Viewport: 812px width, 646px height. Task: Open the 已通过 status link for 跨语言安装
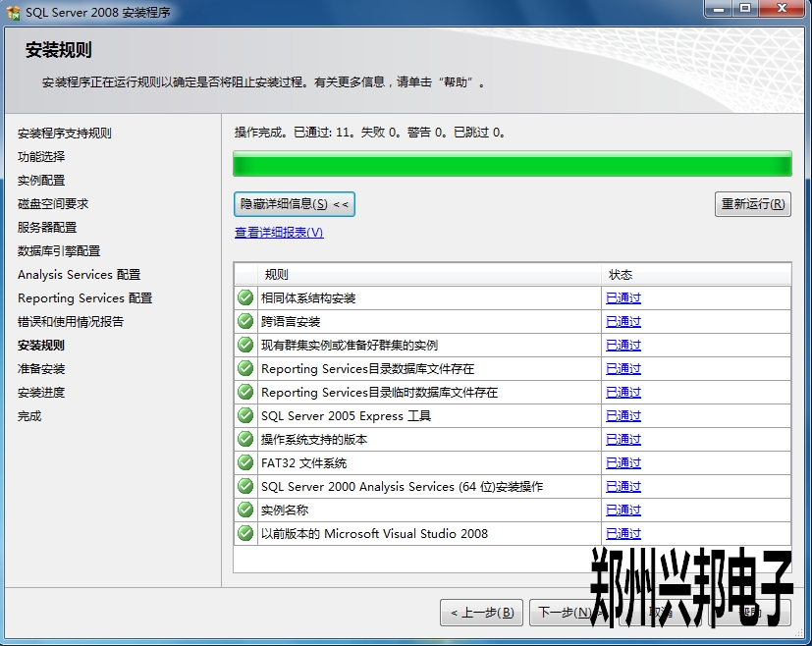click(623, 321)
